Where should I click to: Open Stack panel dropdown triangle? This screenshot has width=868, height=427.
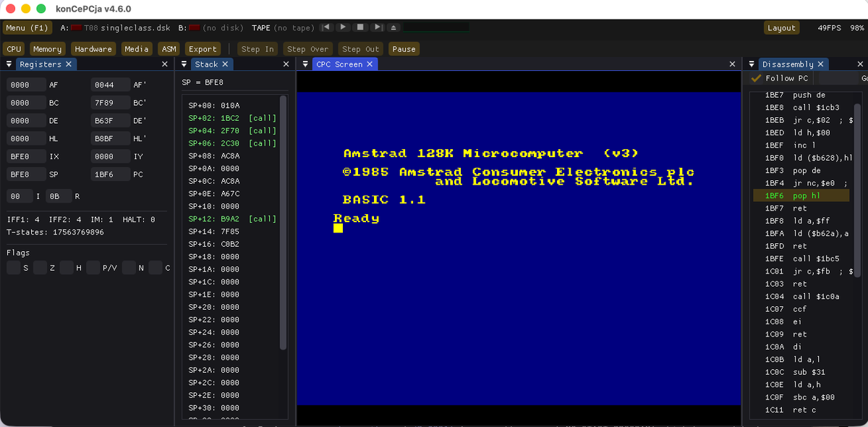185,64
